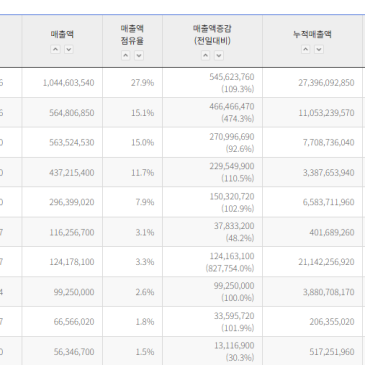Sort 누적매출액 column ascending arrow
This screenshot has height=365, width=365.
click(306, 49)
